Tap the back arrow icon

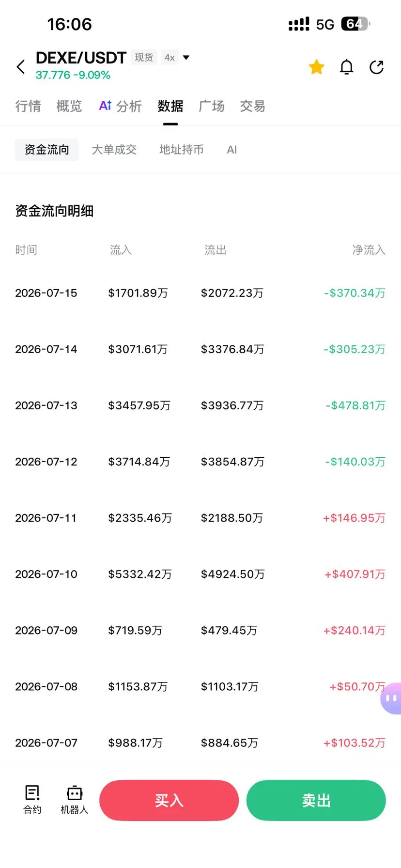point(21,67)
